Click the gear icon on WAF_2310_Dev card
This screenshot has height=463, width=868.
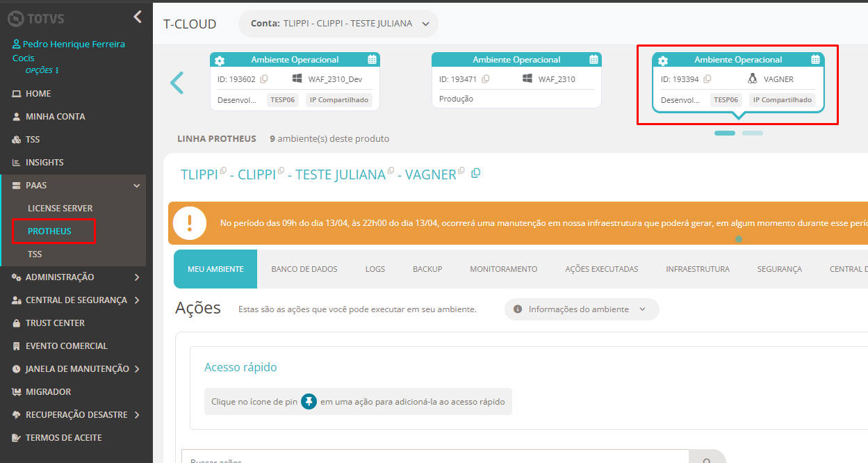tap(220, 60)
